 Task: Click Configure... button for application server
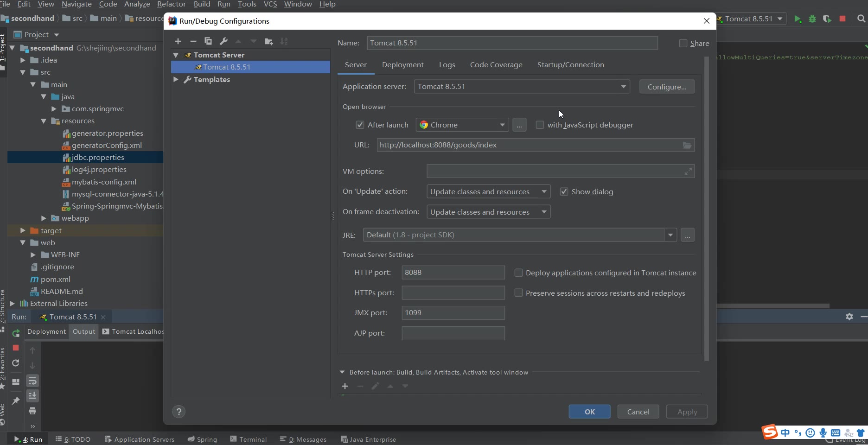point(667,87)
